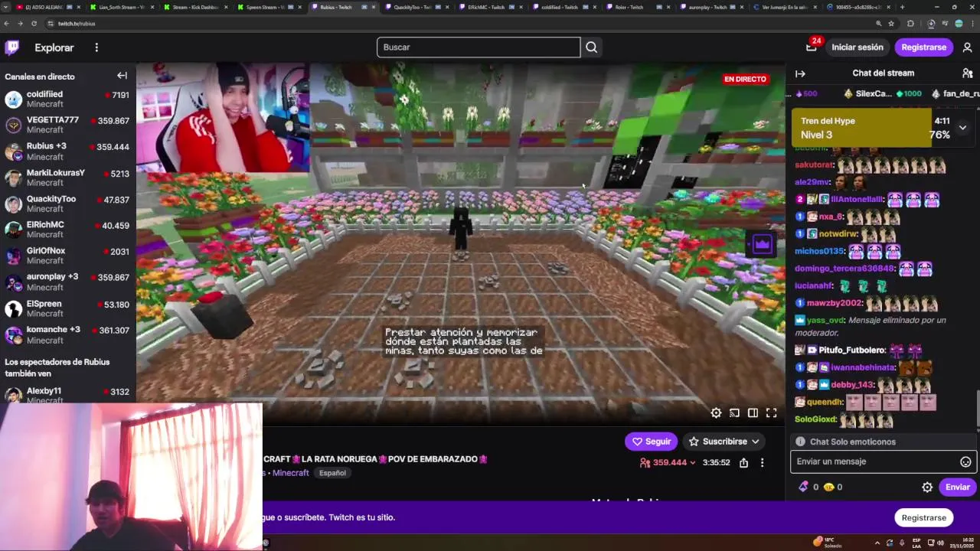Open coldifiied channel in the sidebar
This screenshot has height=551, width=980.
point(67,99)
